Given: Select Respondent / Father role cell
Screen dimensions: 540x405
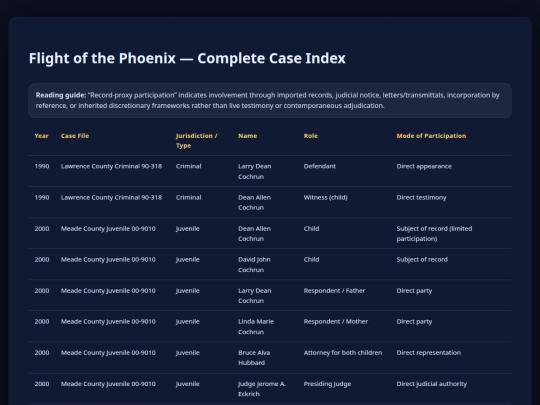Looking at the screenshot, I should [334, 290].
